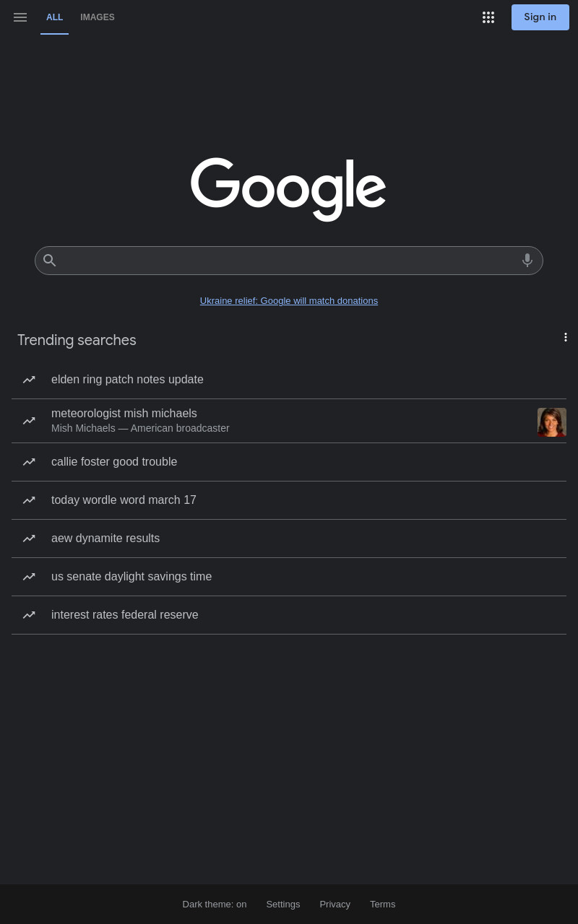The height and width of the screenshot is (924, 578).
Task: Click the Google logo
Action: point(288,189)
